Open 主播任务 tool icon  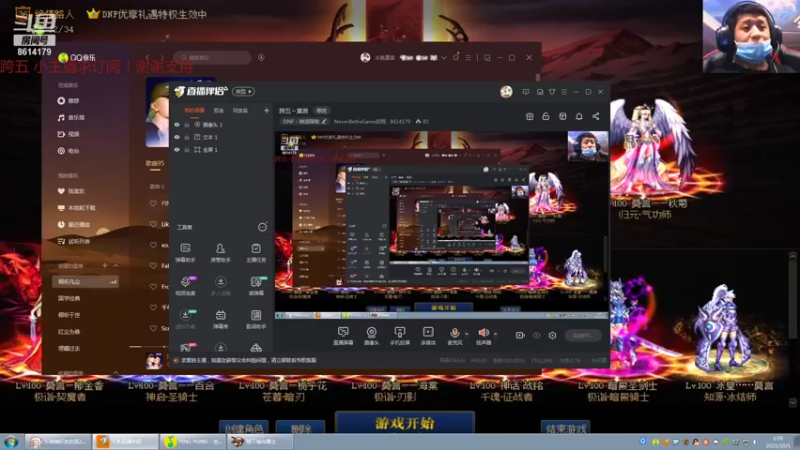click(x=256, y=252)
